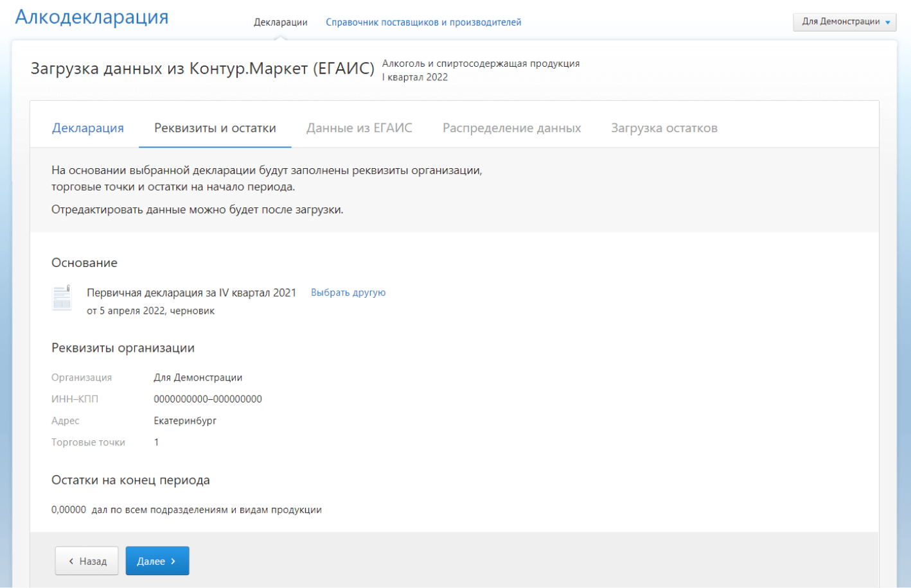Viewport: 911px width, 588px height.
Task: Proceed with the Далее button
Action: (x=157, y=561)
